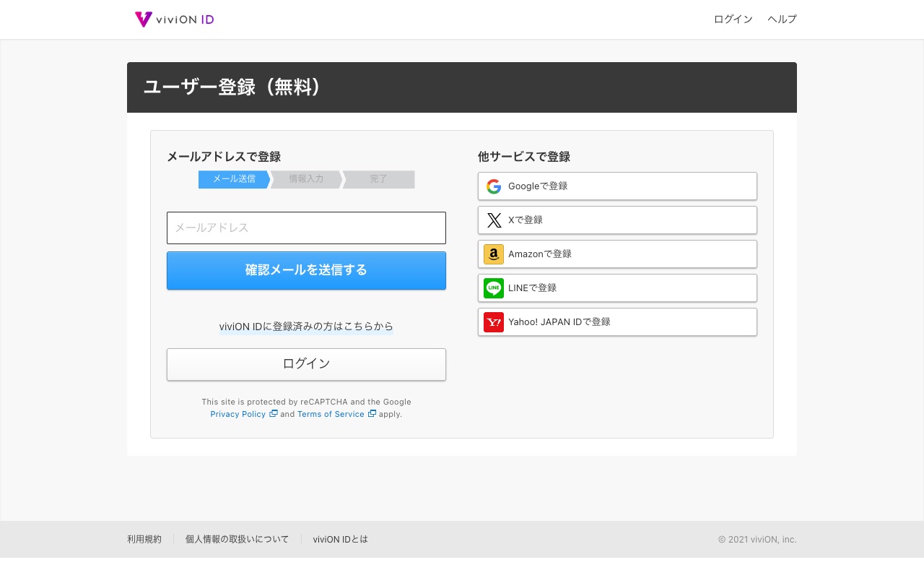Select the メール送信 step indicator
Screen dimensions: 924x578
pyautogui.click(x=234, y=179)
